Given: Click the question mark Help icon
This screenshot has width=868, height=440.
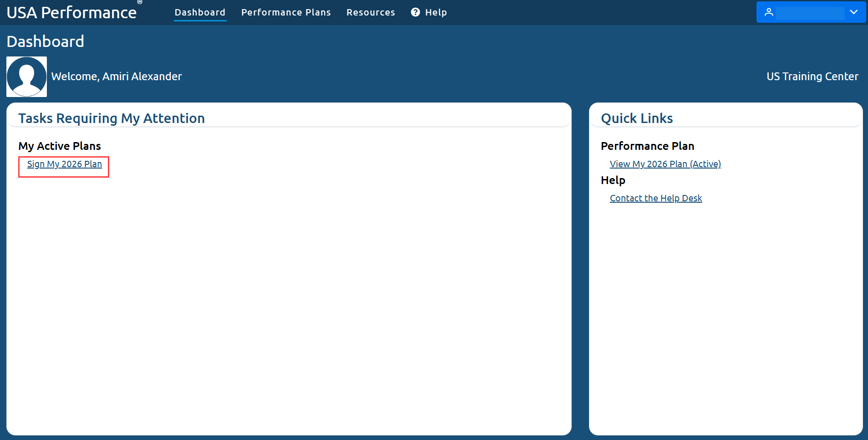Looking at the screenshot, I should click(x=415, y=12).
